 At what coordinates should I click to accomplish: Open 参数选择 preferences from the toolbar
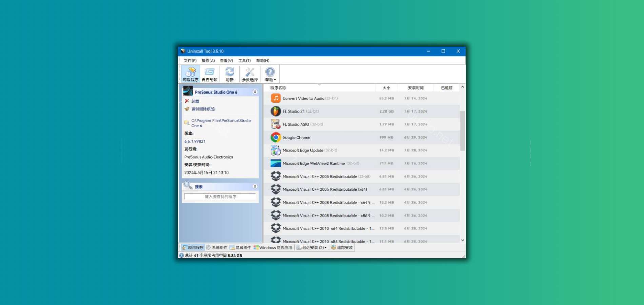coord(250,74)
